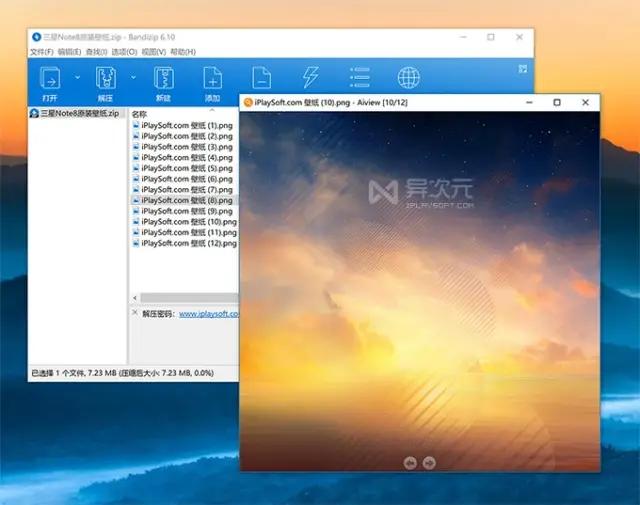The width and height of the screenshot is (640, 505).
Task: Click the displayed wallpaper image in Aiview
Action: click(x=420, y=291)
